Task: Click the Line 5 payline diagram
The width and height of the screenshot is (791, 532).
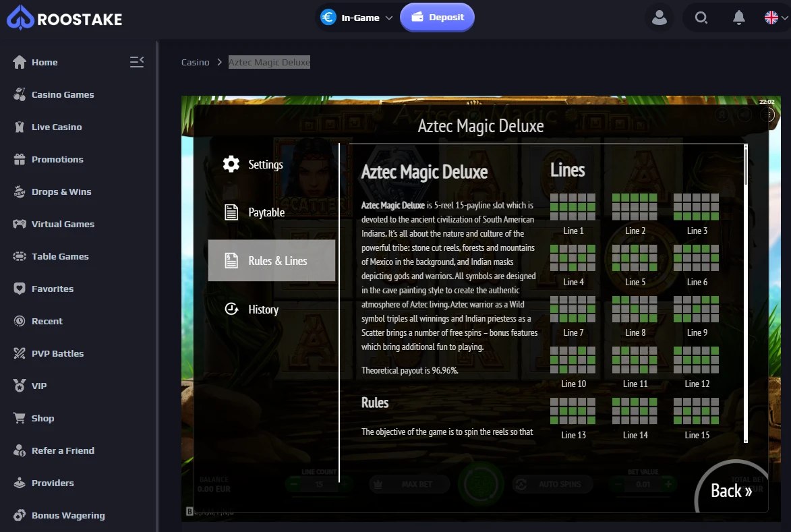Action: (635, 258)
